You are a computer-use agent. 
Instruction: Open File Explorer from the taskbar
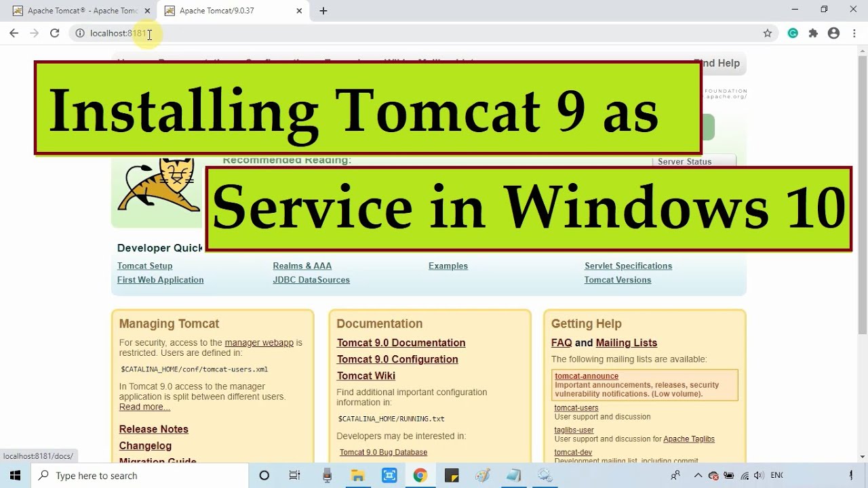click(357, 476)
